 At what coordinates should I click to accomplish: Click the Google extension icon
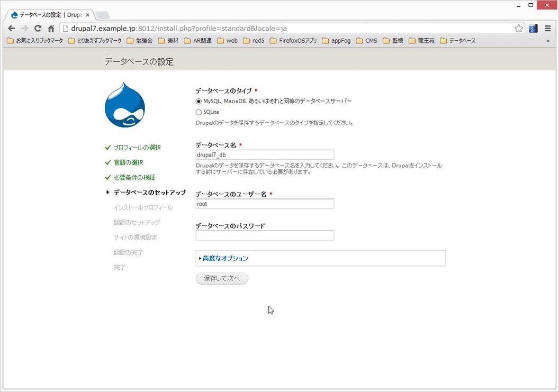click(533, 29)
